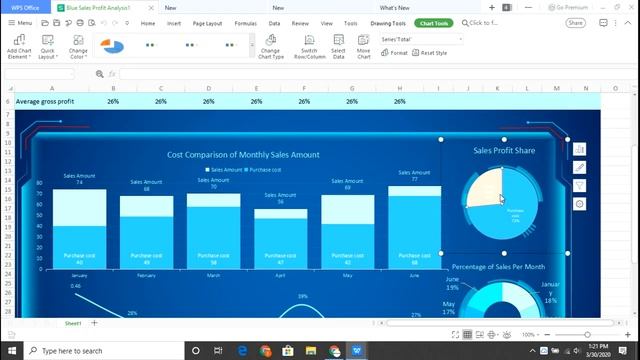Click the WPS Office home tab
The height and width of the screenshot is (360, 640).
coord(25,8)
